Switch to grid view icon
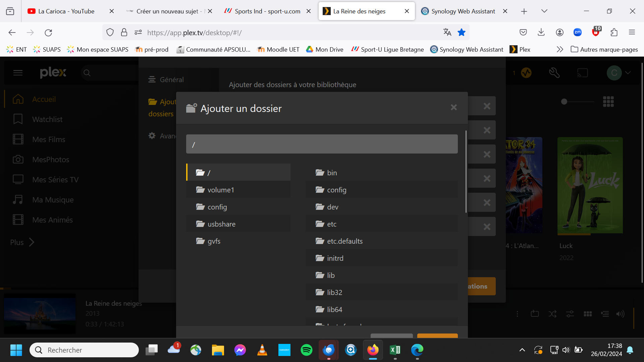This screenshot has height=362, width=644. click(608, 102)
